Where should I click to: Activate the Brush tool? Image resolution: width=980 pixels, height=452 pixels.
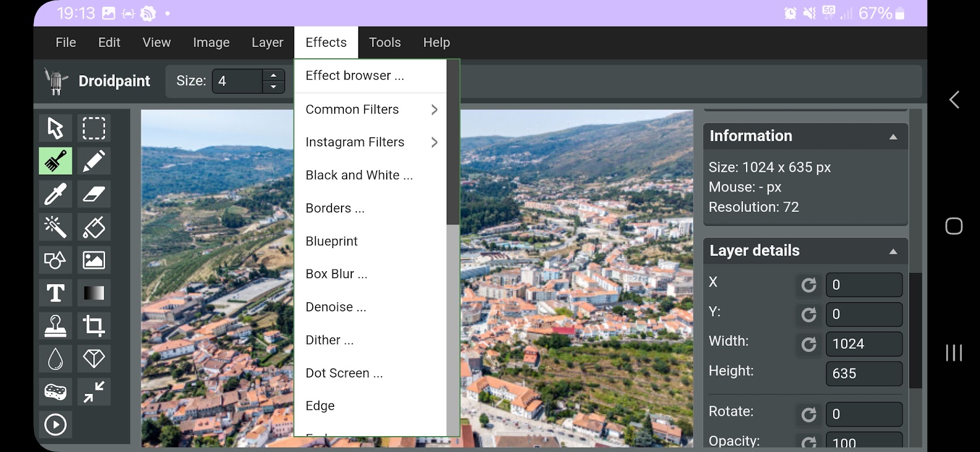(55, 161)
